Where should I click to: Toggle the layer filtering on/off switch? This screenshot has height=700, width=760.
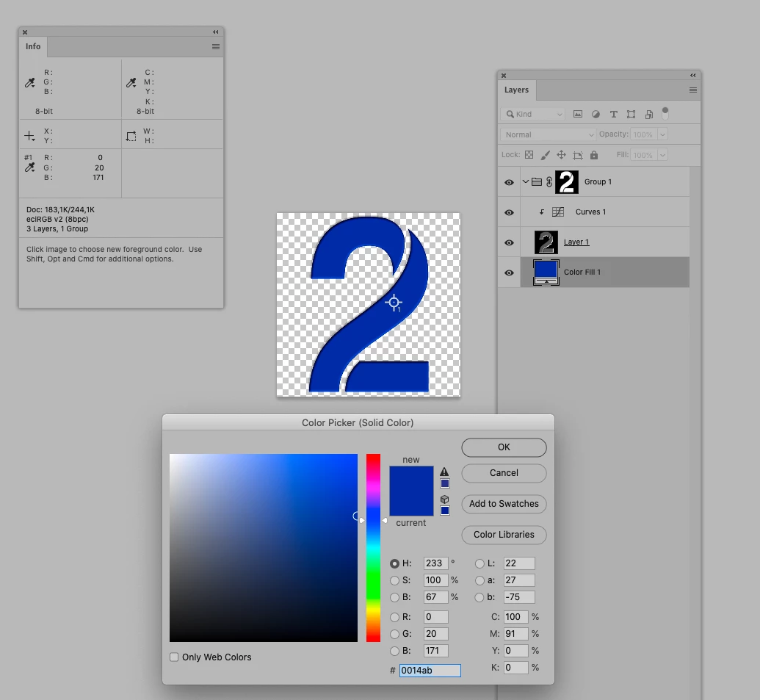[x=665, y=113]
